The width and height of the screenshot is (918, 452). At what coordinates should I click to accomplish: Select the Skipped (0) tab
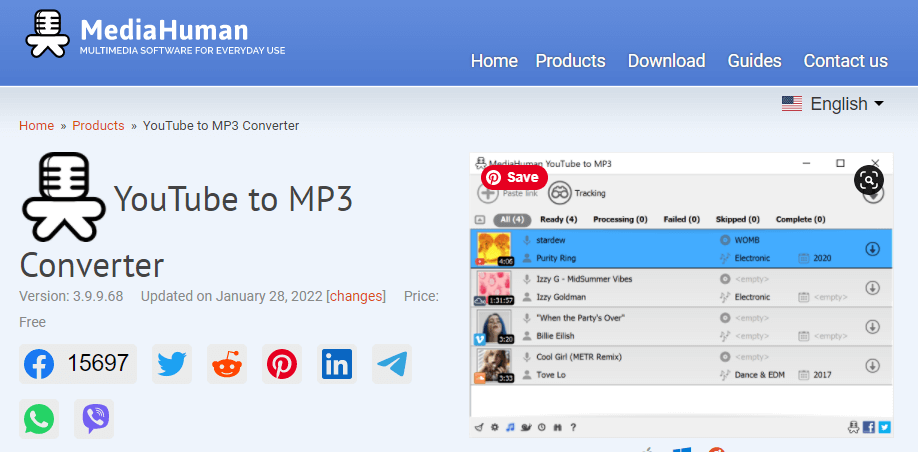(738, 220)
